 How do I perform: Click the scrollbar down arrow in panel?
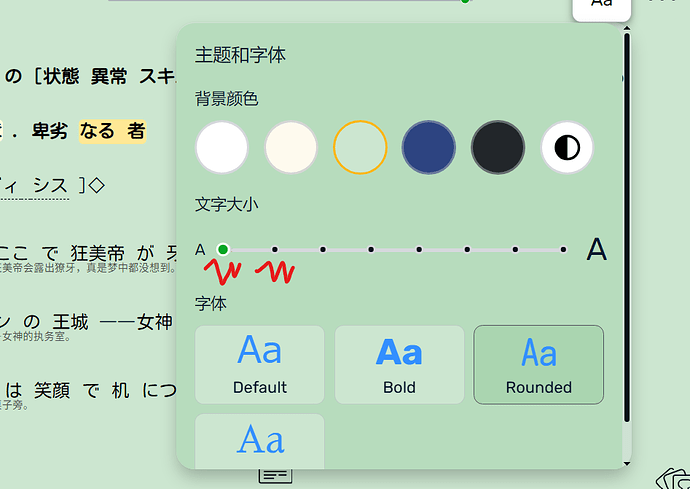pyautogui.click(x=627, y=463)
